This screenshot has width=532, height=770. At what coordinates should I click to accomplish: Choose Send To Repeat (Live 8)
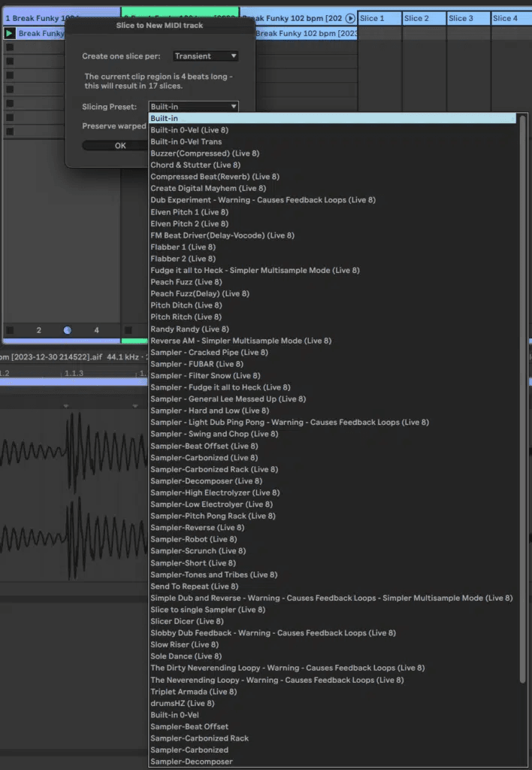(333, 587)
